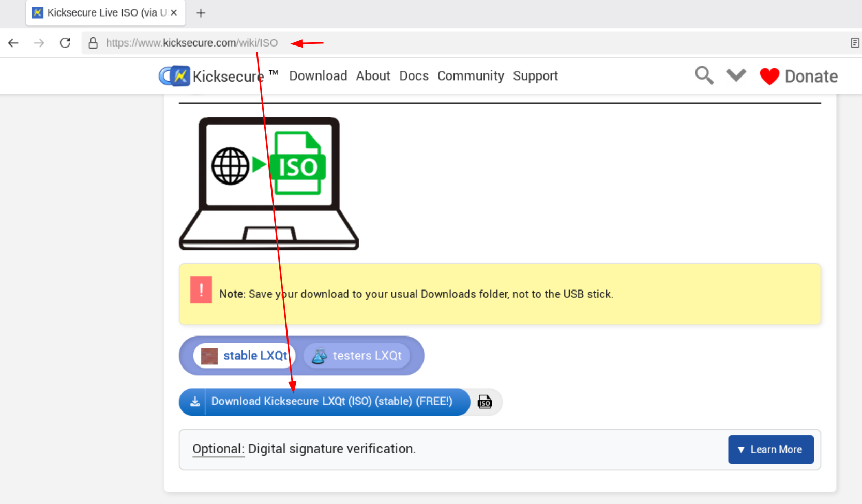Viewport: 862px width, 504px height.
Task: Click the red heart Donate icon
Action: [769, 77]
